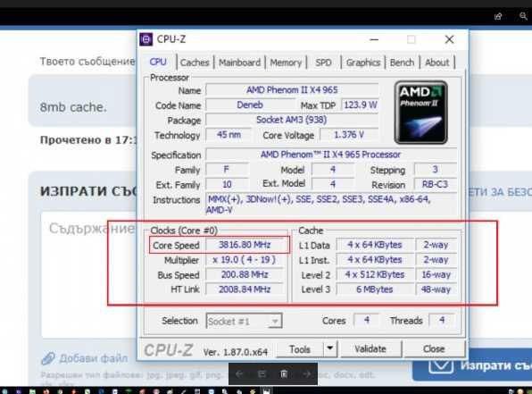Click the previous arrow in photo viewer toolbar
Screen dimensions: 532x394
pyautogui.click(x=239, y=374)
